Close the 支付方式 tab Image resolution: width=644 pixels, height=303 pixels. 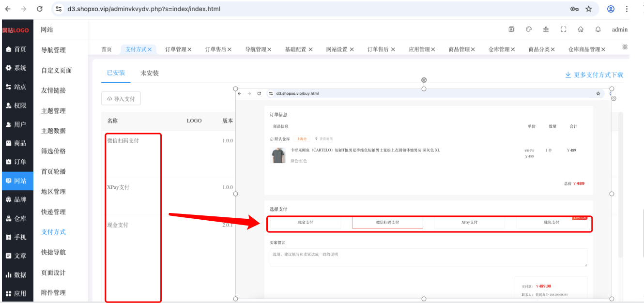pos(150,49)
